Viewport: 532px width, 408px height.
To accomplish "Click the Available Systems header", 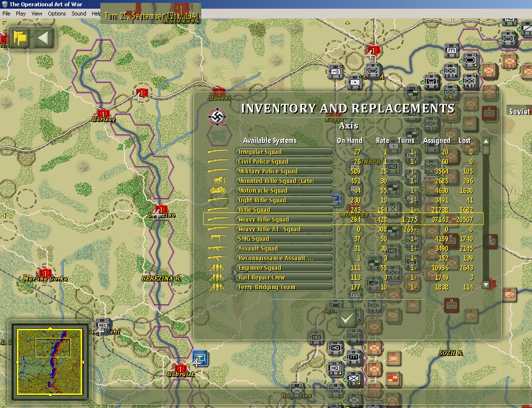I will tap(270, 141).
